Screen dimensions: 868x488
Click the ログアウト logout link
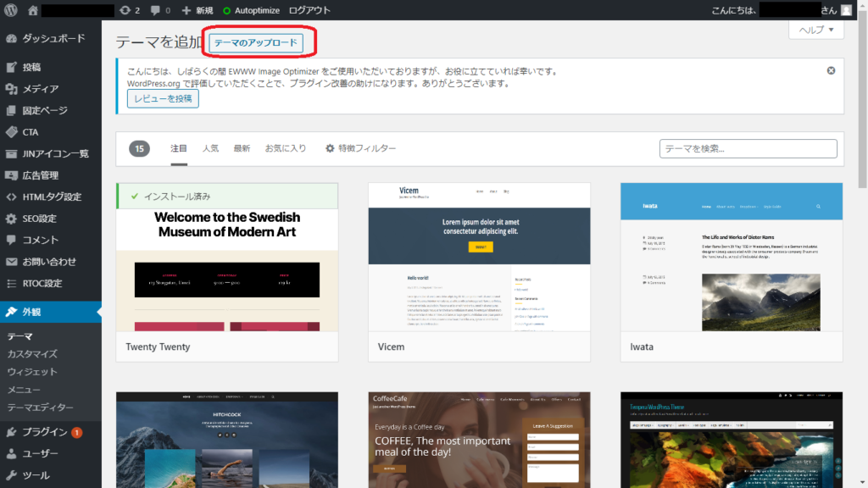point(309,10)
